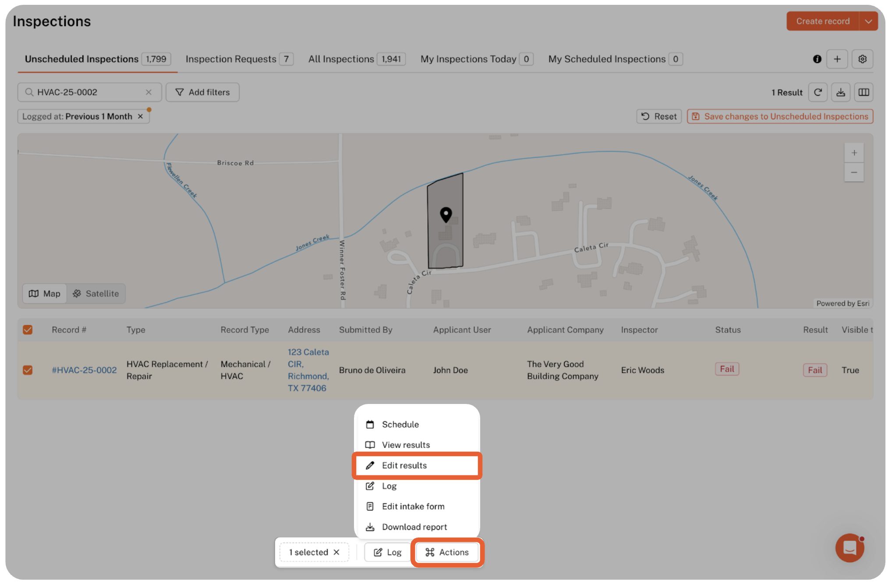Screen dimensions: 892x588
Task: Open record link #HVAC-25-0002
Action: click(x=84, y=370)
